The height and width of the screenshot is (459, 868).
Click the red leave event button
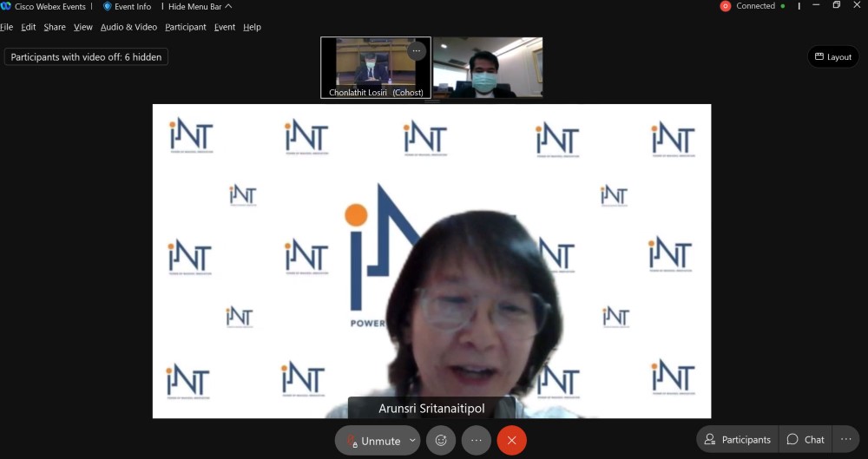[511, 441]
